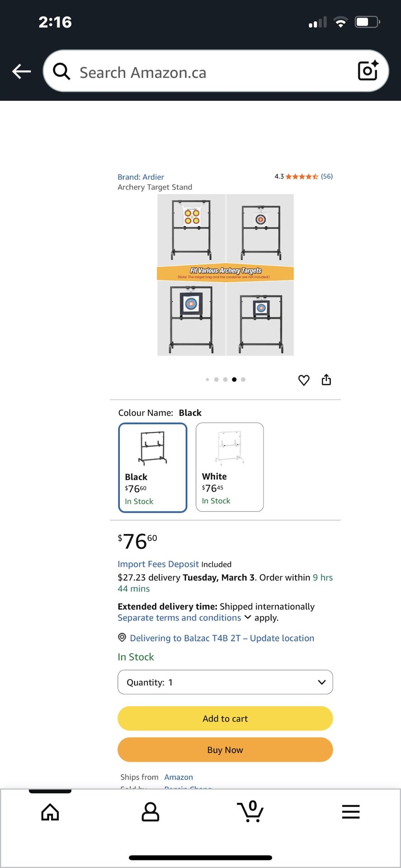Tap the Add to cart button
The image size is (401, 868).
click(x=225, y=718)
